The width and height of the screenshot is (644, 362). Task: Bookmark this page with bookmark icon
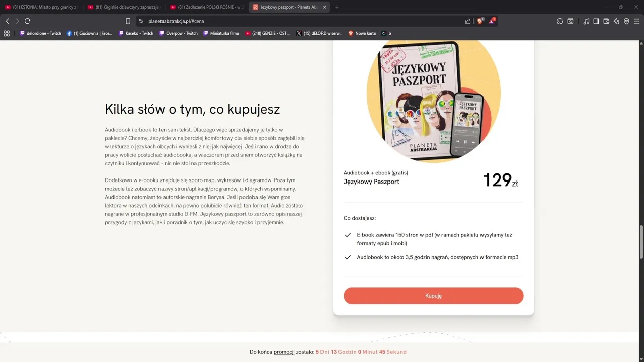[128, 21]
